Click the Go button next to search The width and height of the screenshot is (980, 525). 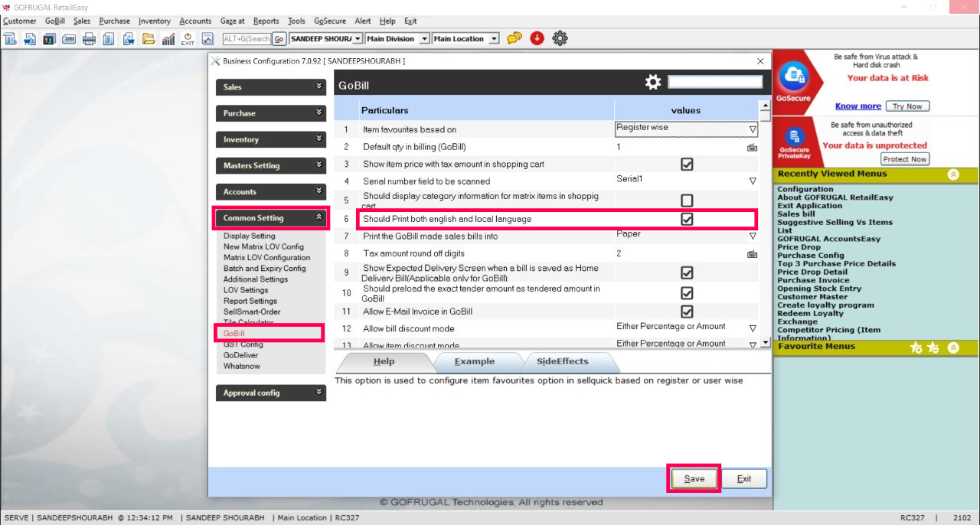(279, 38)
